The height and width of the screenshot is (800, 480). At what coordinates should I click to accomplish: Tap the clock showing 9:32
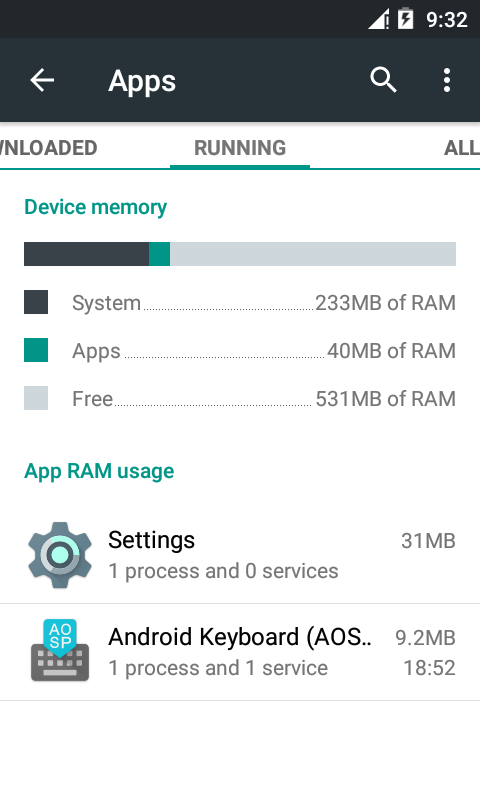[x=447, y=20]
